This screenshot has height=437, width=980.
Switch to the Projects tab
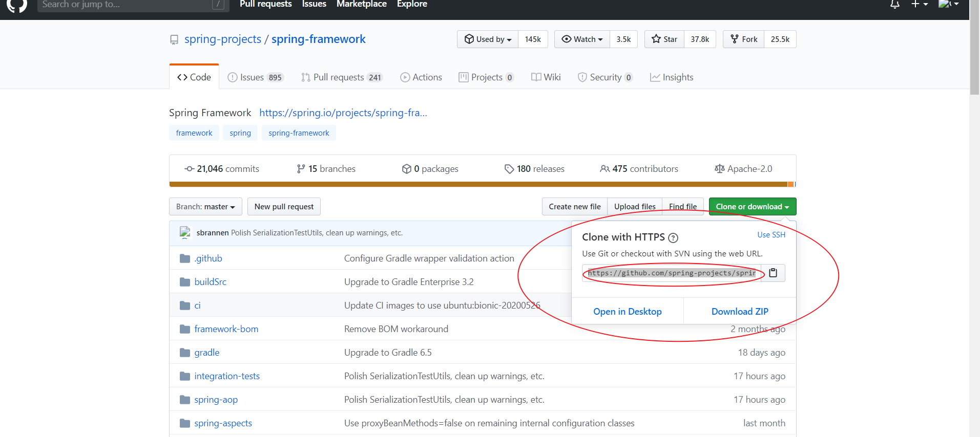486,77
